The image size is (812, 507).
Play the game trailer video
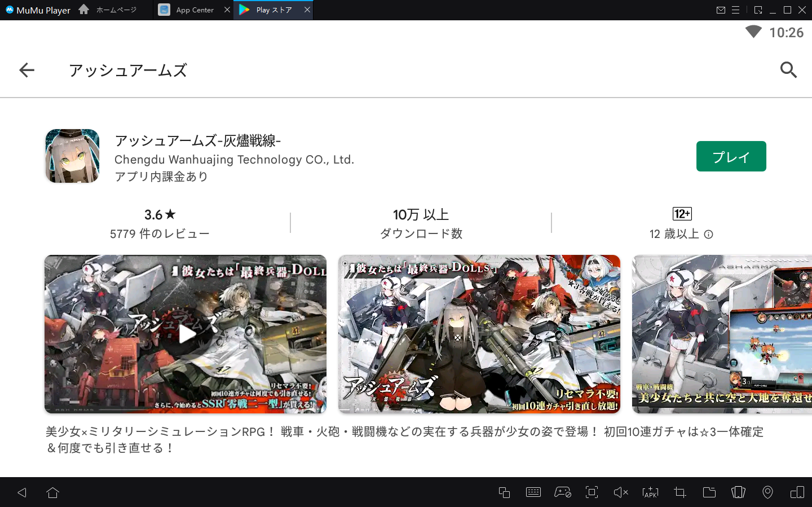click(186, 334)
